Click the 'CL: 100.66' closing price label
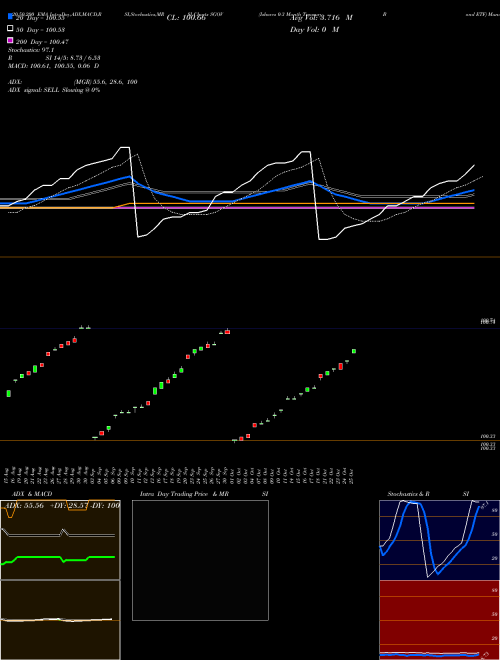The width and height of the screenshot is (500, 660). (186, 18)
